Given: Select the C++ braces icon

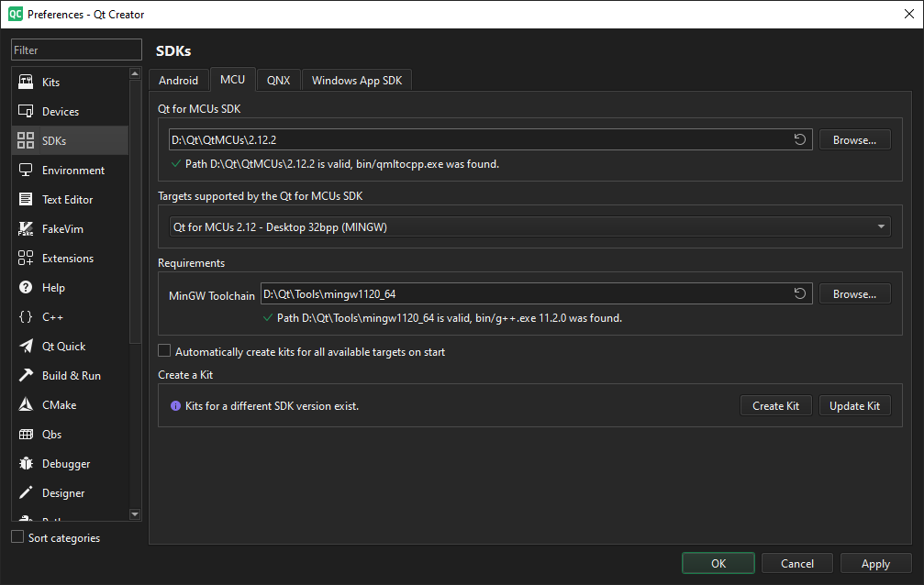Looking at the screenshot, I should 26,317.
